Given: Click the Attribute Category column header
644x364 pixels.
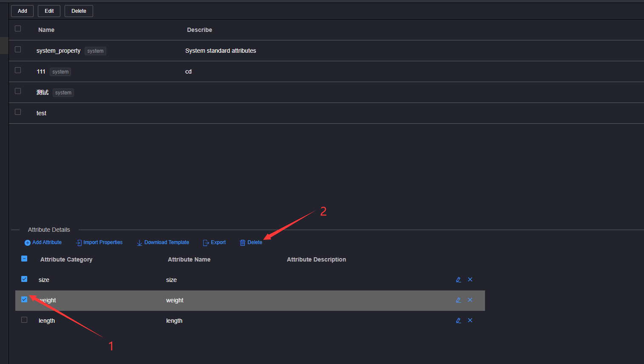Looking at the screenshot, I should 66,259.
